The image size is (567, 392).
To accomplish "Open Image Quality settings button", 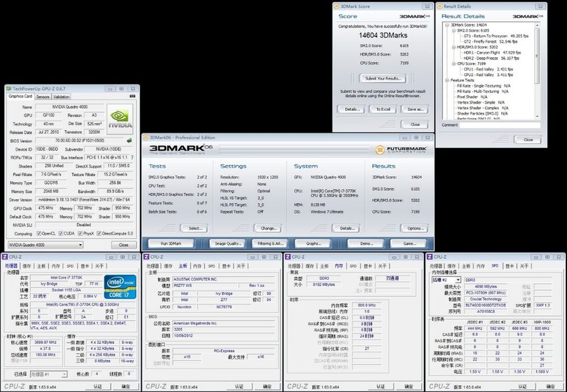I will pyautogui.click(x=227, y=244).
